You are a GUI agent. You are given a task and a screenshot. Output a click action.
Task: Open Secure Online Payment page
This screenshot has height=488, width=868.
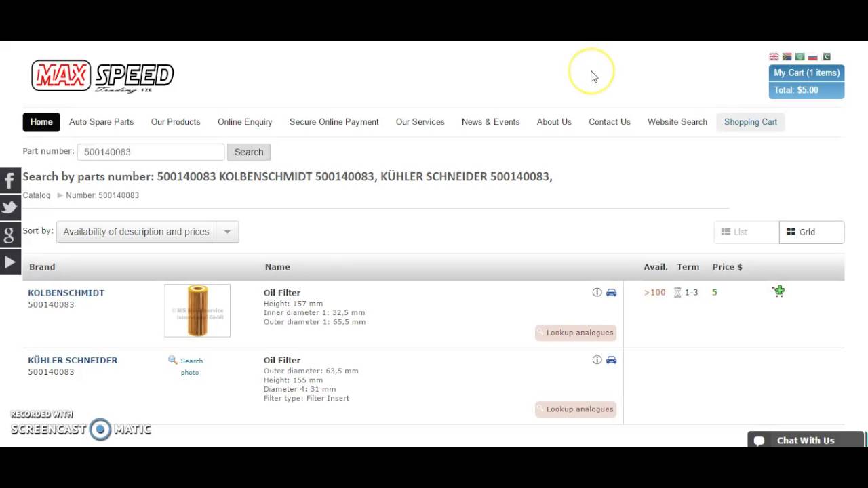click(334, 122)
